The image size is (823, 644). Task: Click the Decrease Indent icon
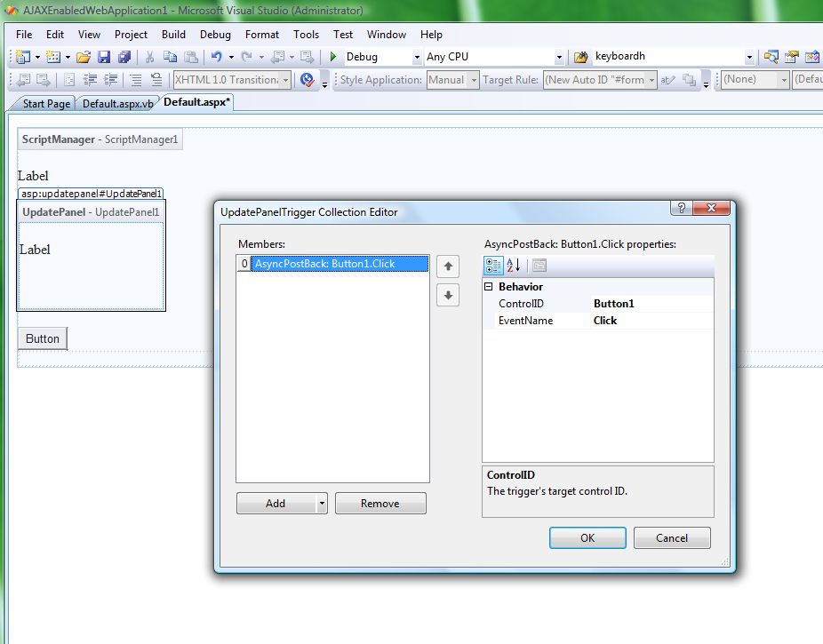point(91,80)
